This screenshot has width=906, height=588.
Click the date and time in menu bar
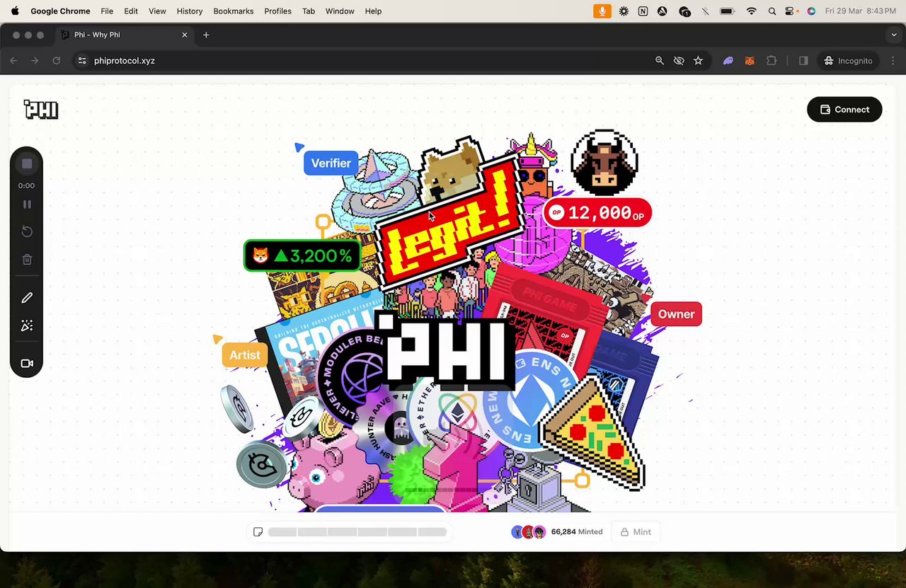(861, 11)
